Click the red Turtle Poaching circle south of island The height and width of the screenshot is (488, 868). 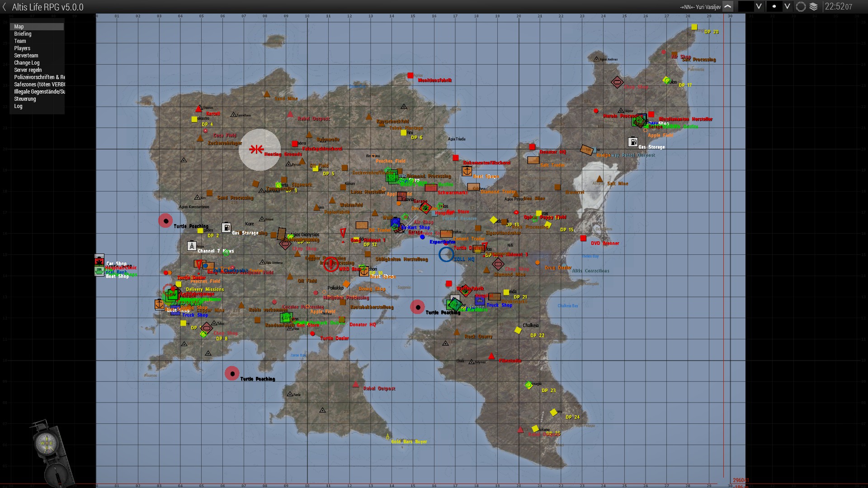(x=232, y=374)
